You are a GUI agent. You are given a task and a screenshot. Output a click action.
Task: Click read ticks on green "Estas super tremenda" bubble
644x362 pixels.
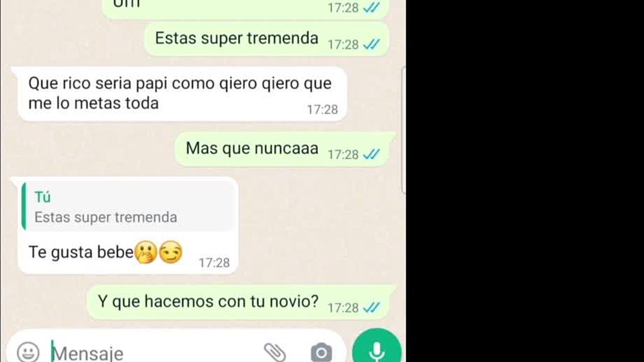click(x=371, y=44)
